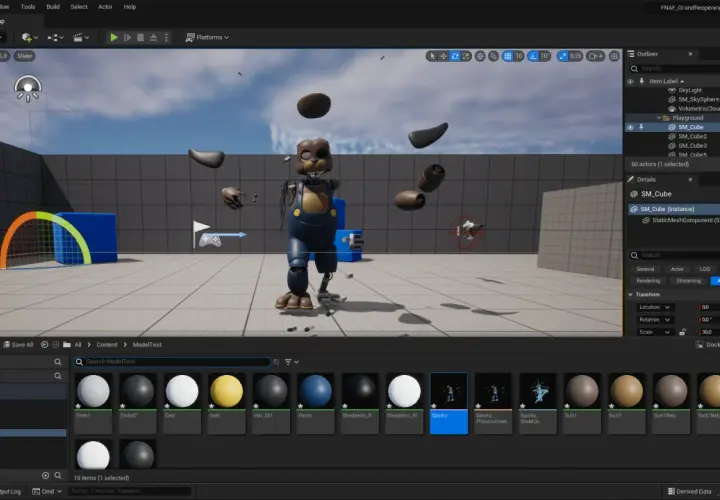720x500 pixels.
Task: Open grid snap value 10 dropdown
Action: tap(519, 56)
